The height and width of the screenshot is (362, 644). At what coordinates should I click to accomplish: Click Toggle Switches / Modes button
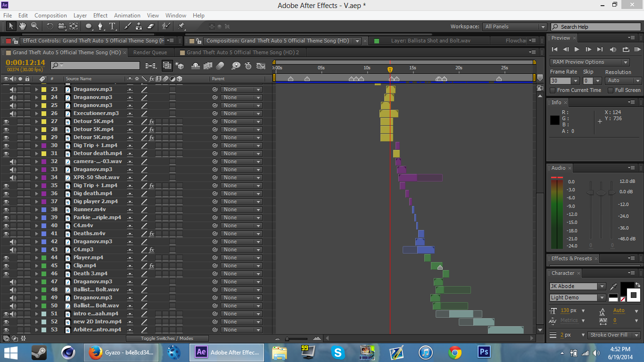(x=167, y=338)
